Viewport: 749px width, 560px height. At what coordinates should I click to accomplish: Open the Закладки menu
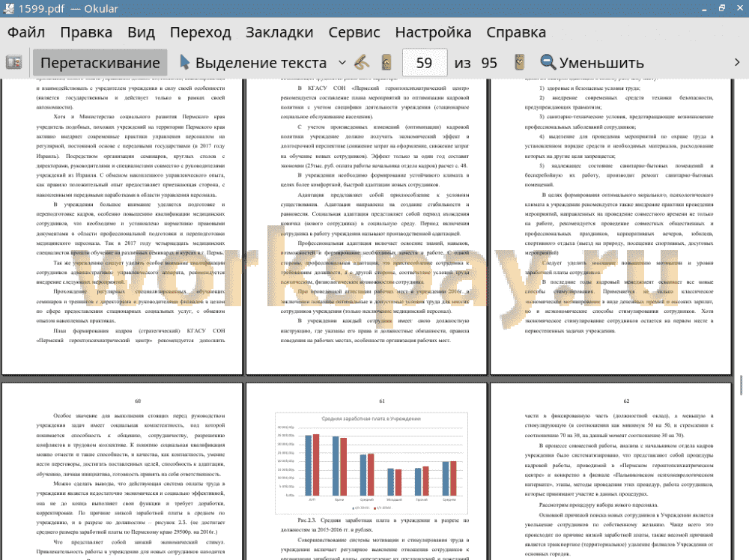279,32
